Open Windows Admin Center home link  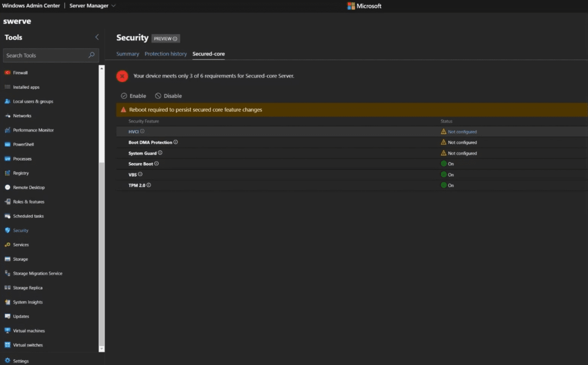31,6
